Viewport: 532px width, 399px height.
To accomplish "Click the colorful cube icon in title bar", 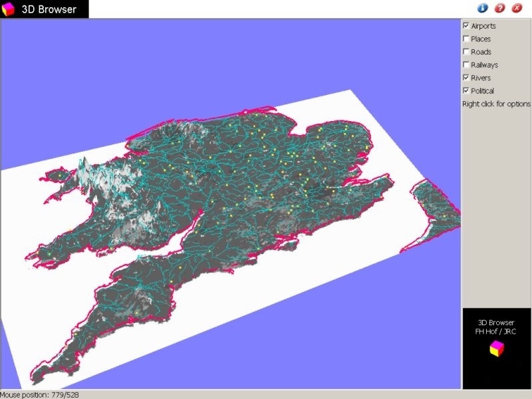I will click(x=9, y=9).
